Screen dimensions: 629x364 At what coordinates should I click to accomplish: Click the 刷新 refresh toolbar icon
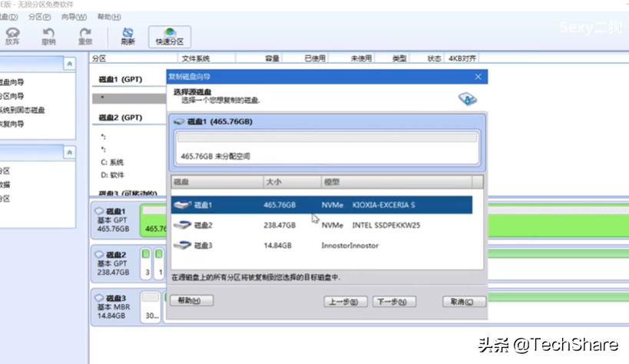point(127,36)
